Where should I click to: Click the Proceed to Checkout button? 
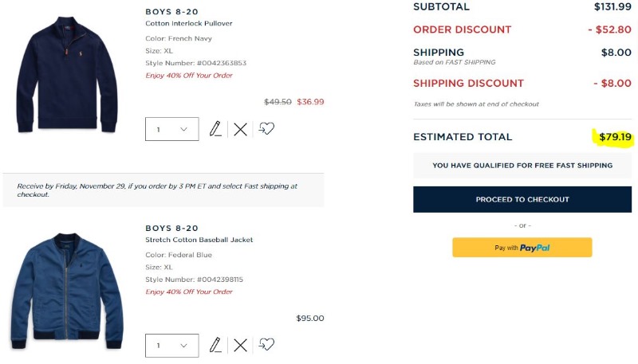[522, 199]
